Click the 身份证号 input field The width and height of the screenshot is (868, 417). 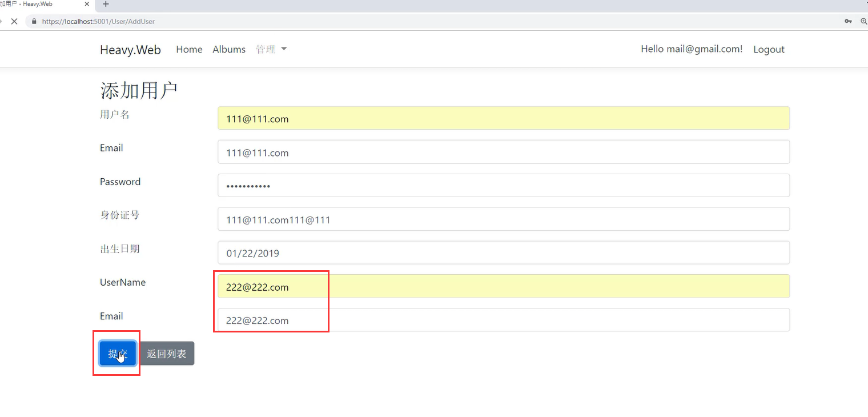504,219
